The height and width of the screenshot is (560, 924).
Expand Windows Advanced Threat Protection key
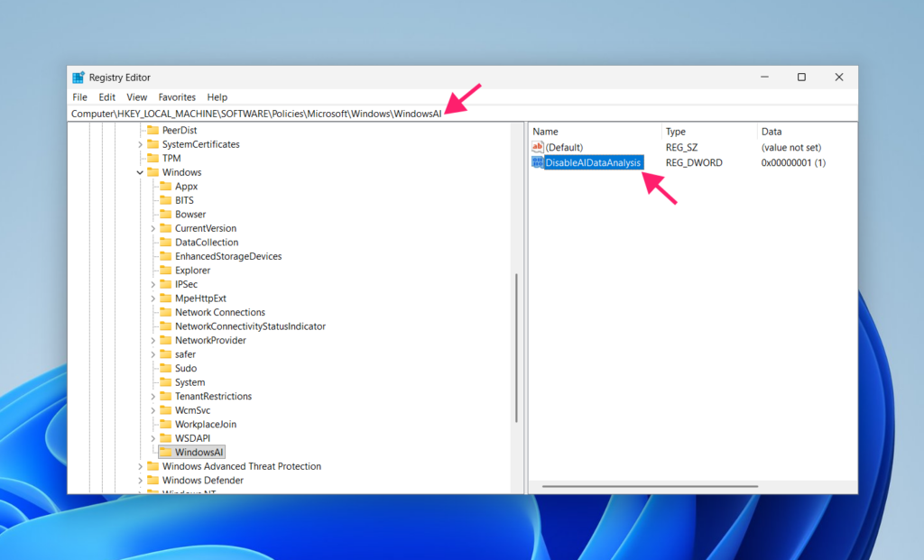[140, 466]
